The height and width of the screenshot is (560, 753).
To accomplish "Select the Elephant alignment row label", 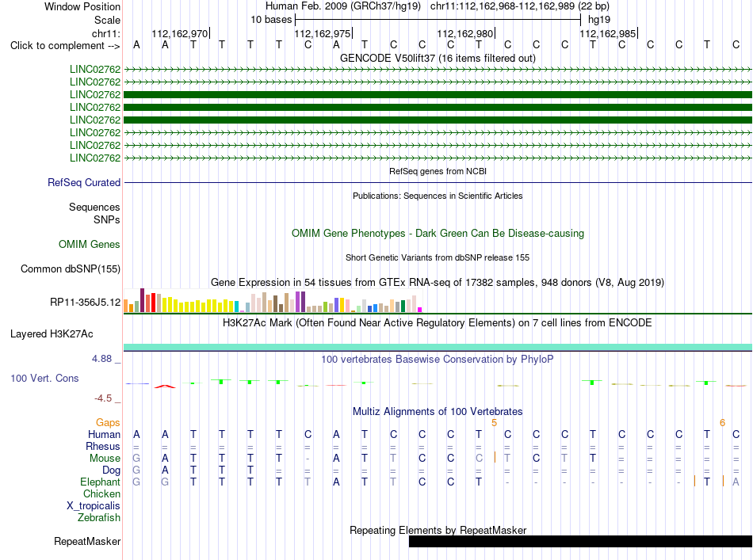I will point(101,482).
